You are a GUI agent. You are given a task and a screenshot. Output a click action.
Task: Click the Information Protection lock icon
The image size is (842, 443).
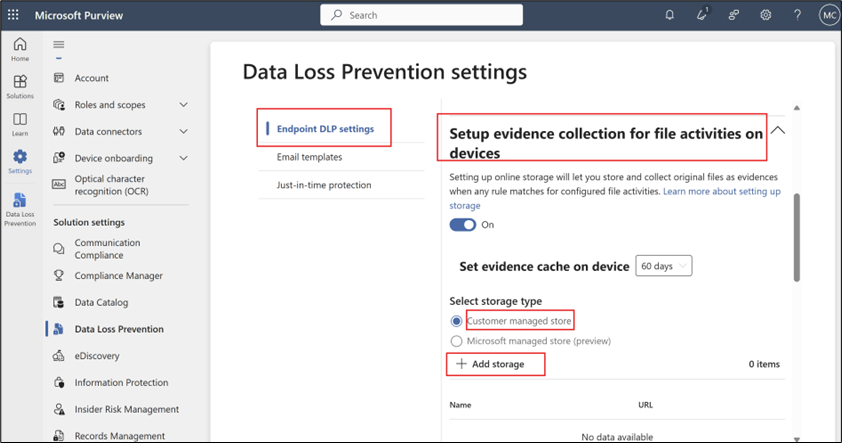tap(59, 382)
